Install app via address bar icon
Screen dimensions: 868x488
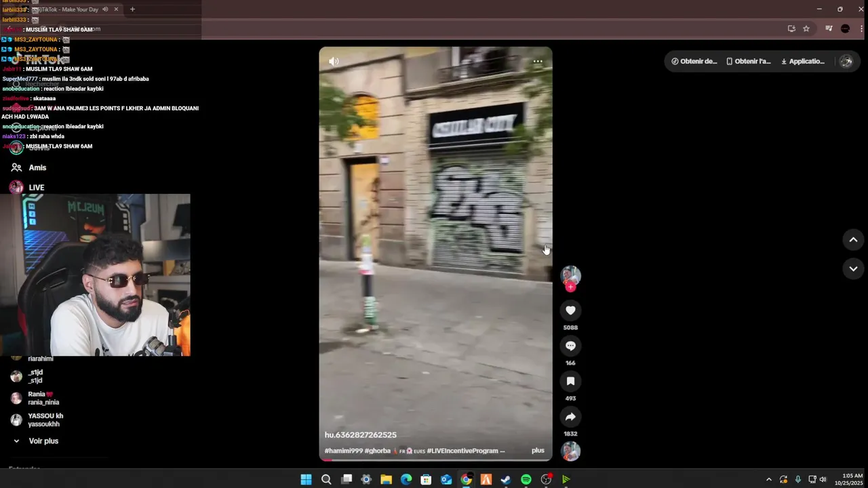[791, 28]
